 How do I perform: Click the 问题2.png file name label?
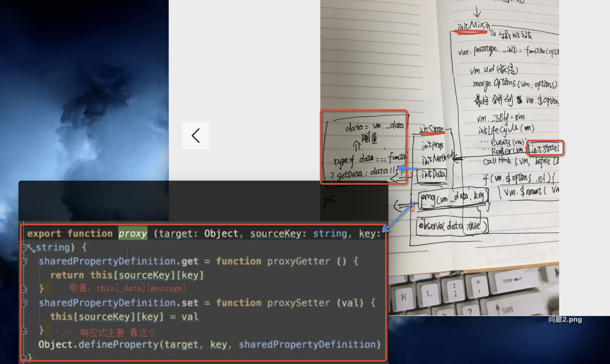coord(565,319)
